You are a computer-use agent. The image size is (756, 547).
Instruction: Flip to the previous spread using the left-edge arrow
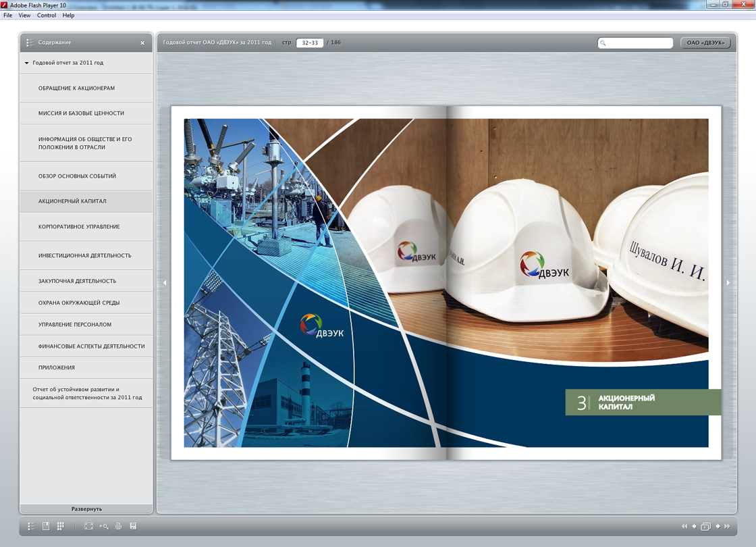click(165, 283)
